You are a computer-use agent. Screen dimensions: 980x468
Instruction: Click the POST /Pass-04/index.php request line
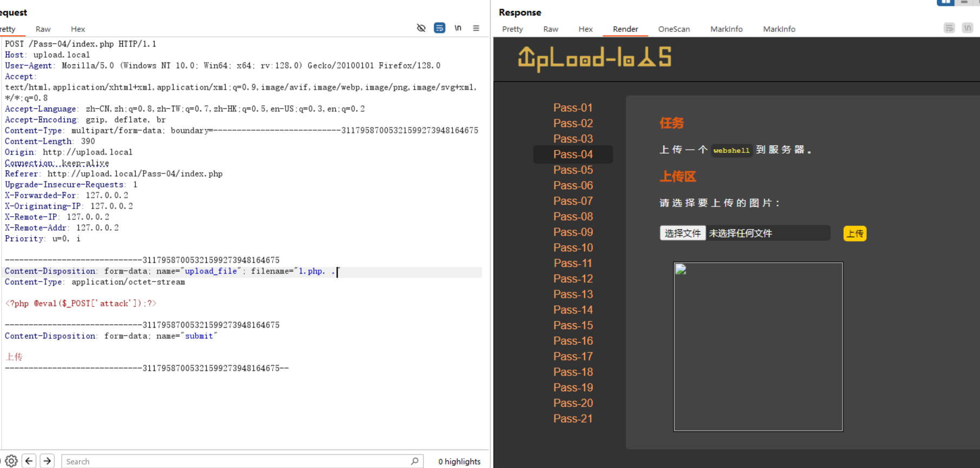pos(81,44)
